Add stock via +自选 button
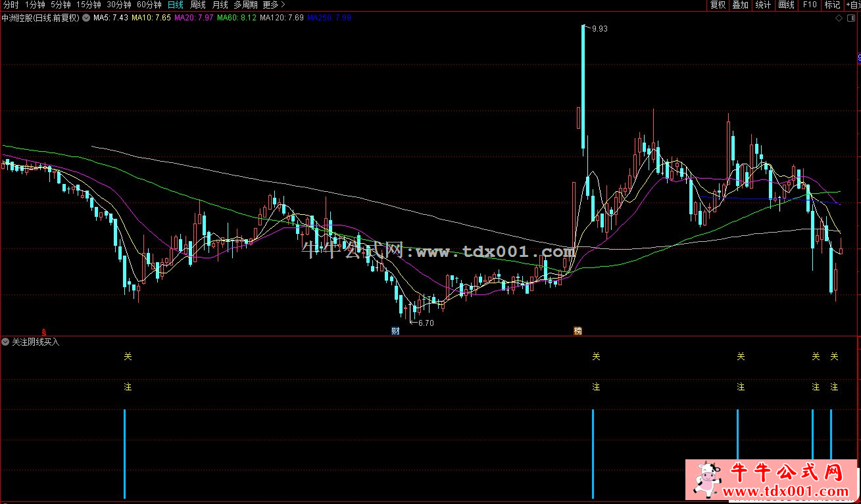Image resolution: width=861 pixels, height=504 pixels. point(853,5)
